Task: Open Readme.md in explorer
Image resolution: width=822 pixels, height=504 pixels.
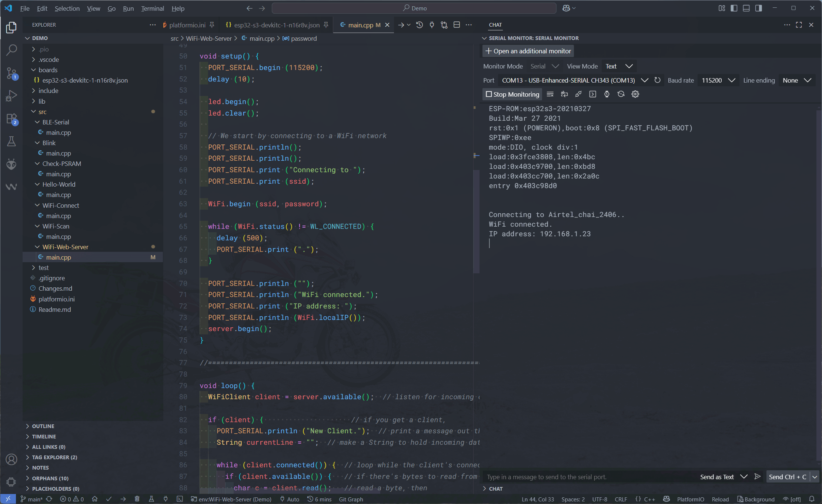Action: 54,310
